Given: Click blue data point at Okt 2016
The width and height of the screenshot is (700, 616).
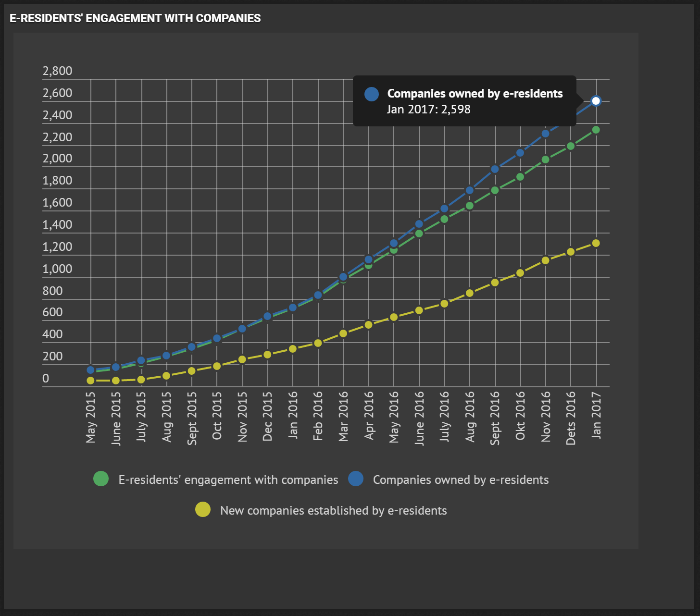Looking at the screenshot, I should point(520,153).
